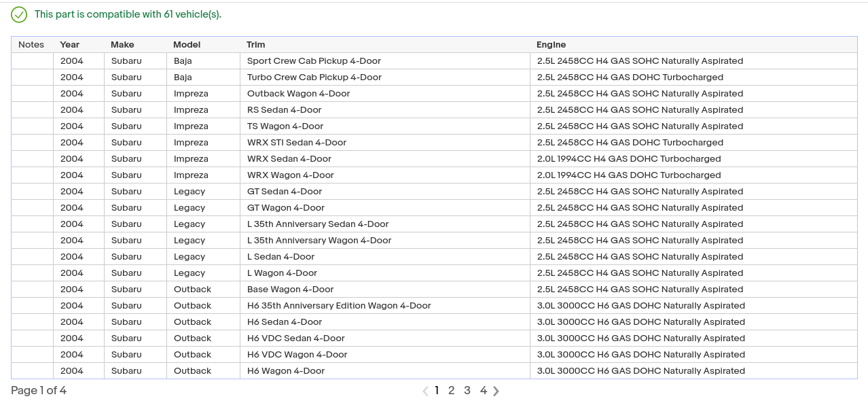The height and width of the screenshot is (401, 868).
Task: Select 'WRX STI Sedan 4-Door' trim cell
Action: [x=385, y=143]
